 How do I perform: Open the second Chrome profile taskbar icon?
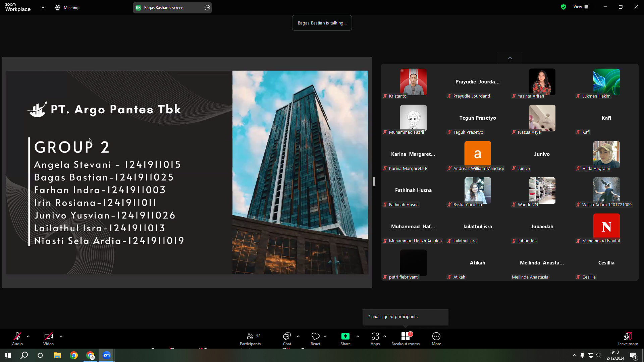(90, 355)
